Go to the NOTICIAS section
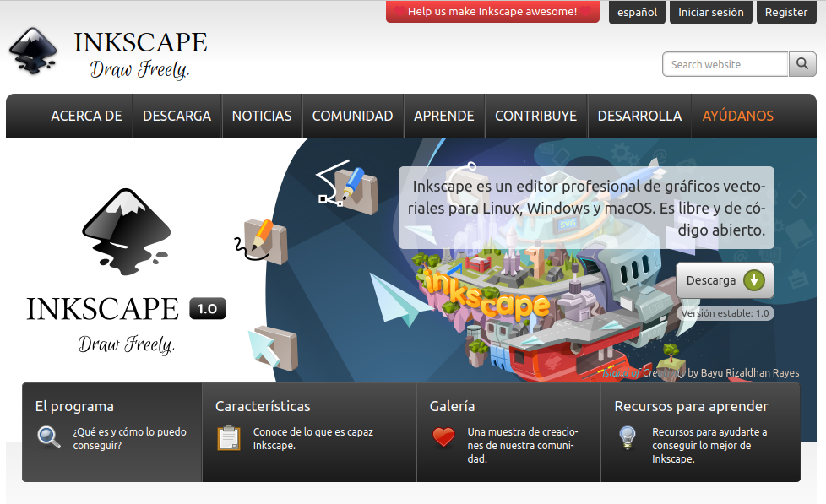 click(262, 116)
